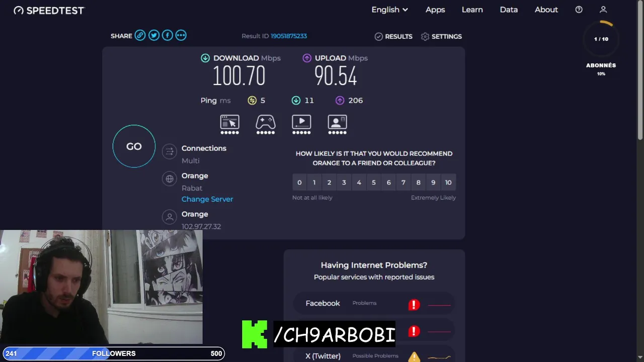Click the ABONNÉS 1/10 progress ring
The image size is (644, 362).
pyautogui.click(x=601, y=39)
